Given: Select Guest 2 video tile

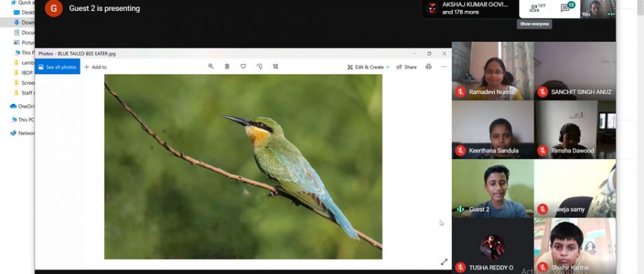Looking at the screenshot, I should click(493, 188).
